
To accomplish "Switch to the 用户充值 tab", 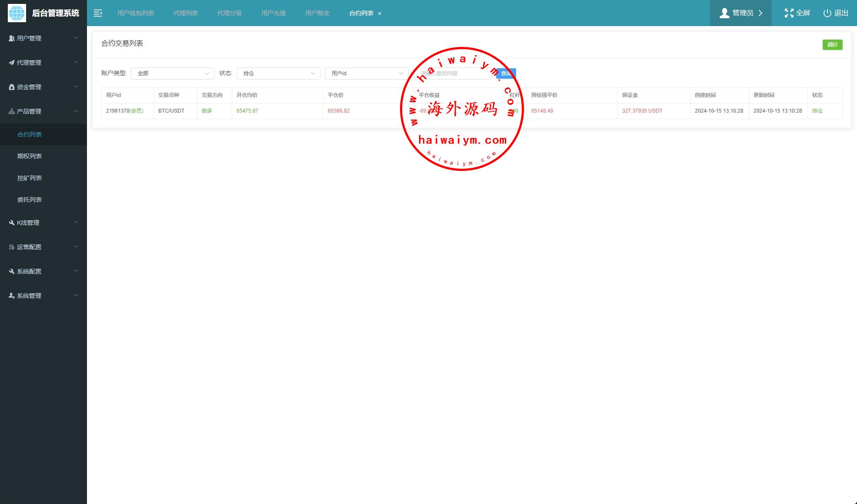I will (273, 13).
